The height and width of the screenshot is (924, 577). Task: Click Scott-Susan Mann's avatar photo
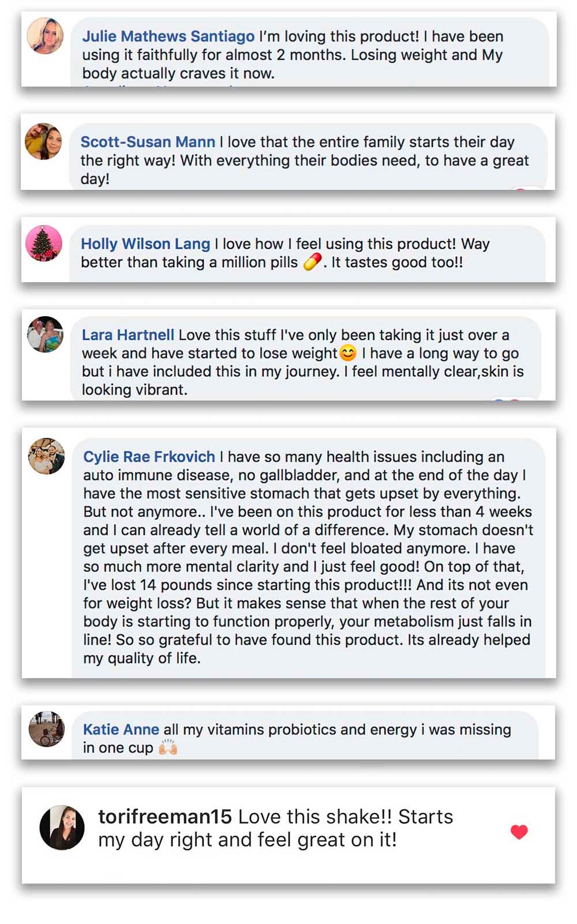43,141
